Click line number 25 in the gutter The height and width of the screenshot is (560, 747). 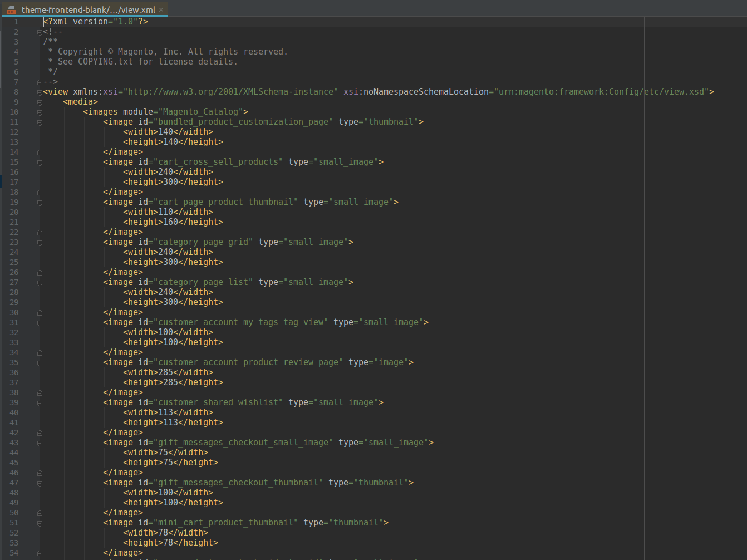[14, 262]
